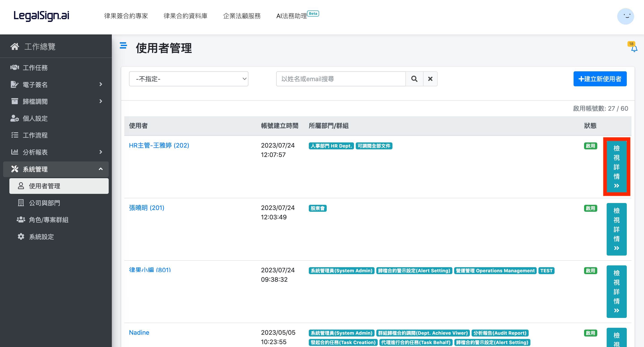Open user link HR主管-王雅婷 (202)
Screen dimensions: 644x347
(x=159, y=145)
